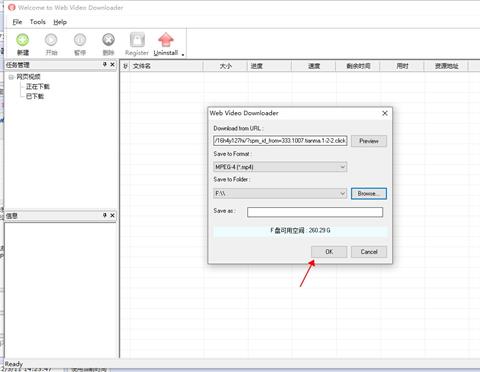This screenshot has height=372, width=480.
Task: Open the toolbar overflow arrow after Uninstall
Action: point(183,54)
